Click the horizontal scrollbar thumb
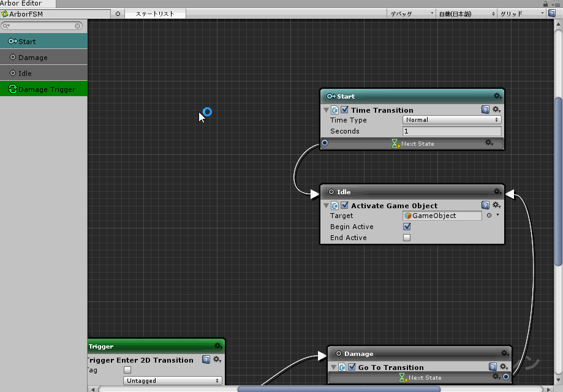 point(338,388)
